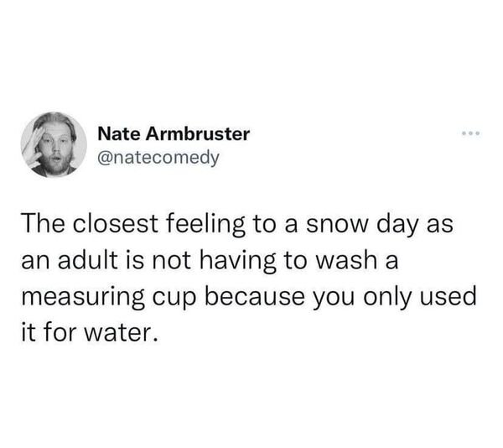The image size is (503, 448).
Task: Click Nate Armbruster's profile avatar
Action: coord(55,144)
